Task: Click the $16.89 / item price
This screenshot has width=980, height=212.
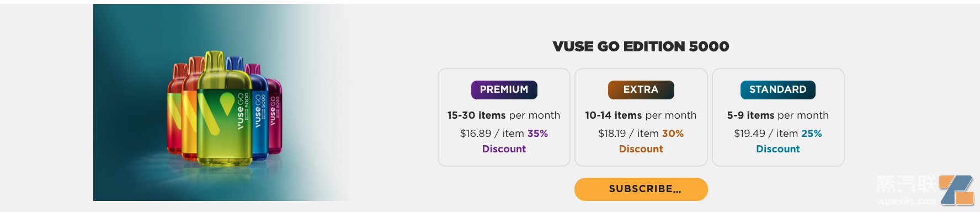Action: tap(492, 134)
